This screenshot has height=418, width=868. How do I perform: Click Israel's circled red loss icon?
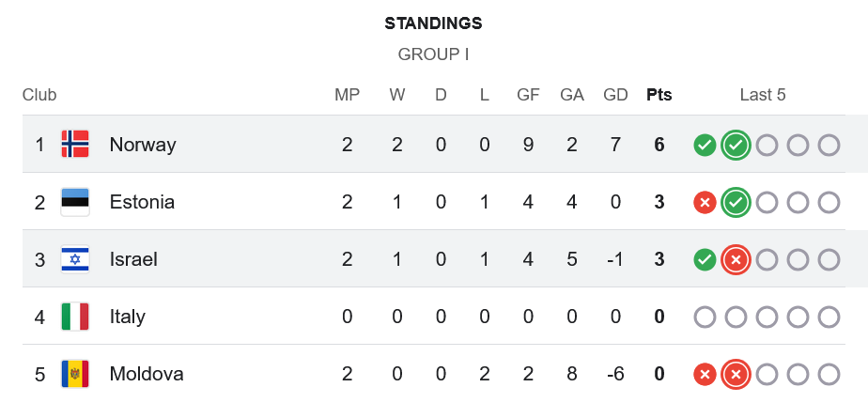pos(736,259)
